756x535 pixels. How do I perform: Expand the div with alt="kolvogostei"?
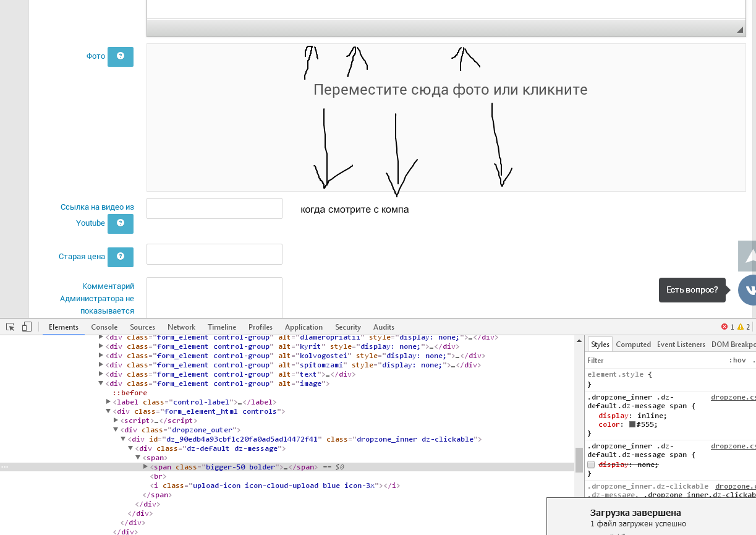[x=101, y=356]
